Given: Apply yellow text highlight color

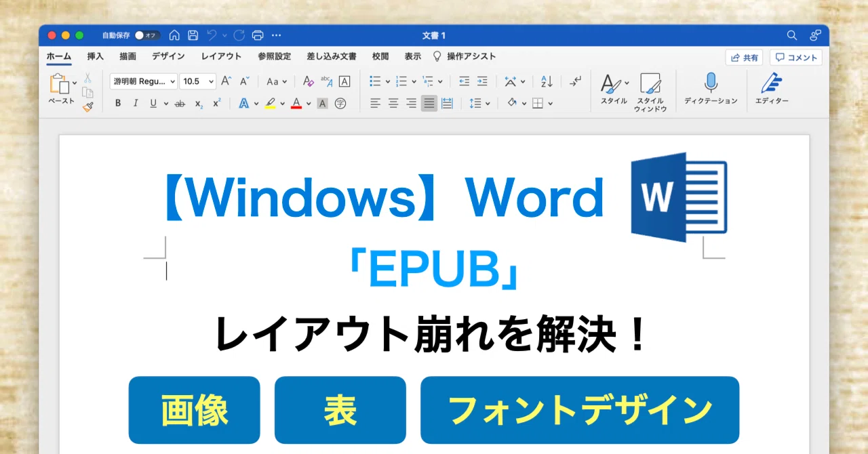Looking at the screenshot, I should coord(270,103).
